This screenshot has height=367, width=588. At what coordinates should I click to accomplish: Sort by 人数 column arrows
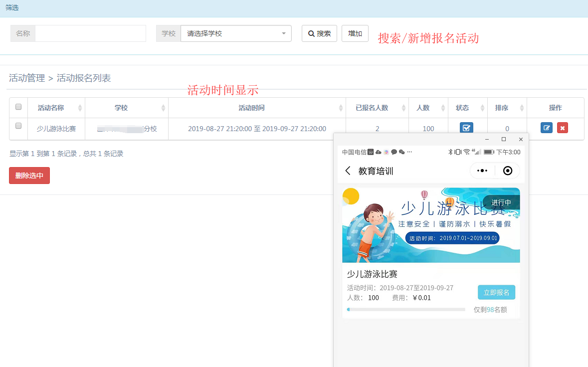[443, 108]
